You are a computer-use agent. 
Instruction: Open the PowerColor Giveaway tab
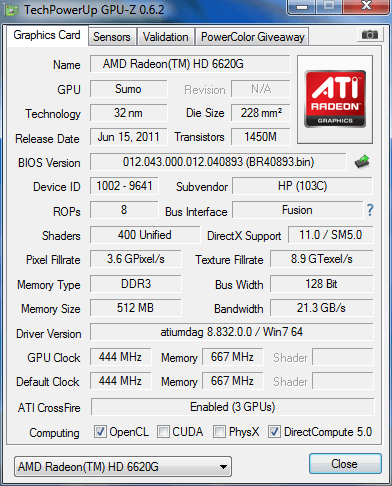252,37
